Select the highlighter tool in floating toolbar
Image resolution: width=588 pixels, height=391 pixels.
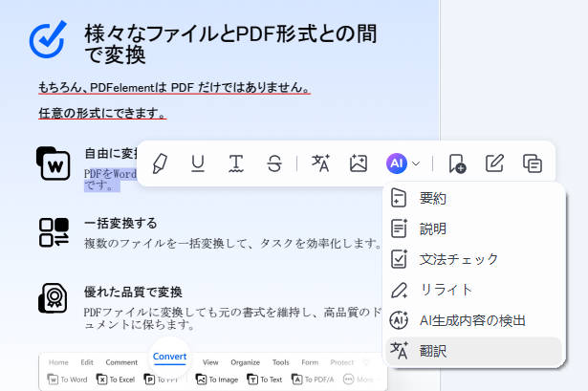pyautogui.click(x=160, y=163)
